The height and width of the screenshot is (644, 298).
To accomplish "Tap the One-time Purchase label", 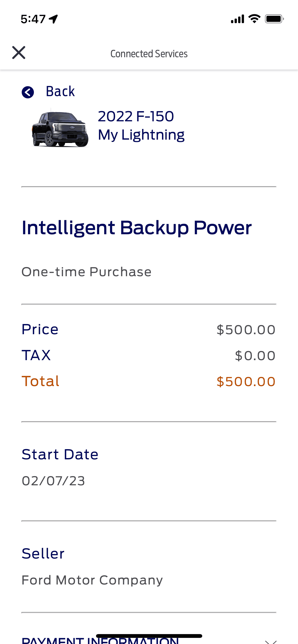I will 87,272.
